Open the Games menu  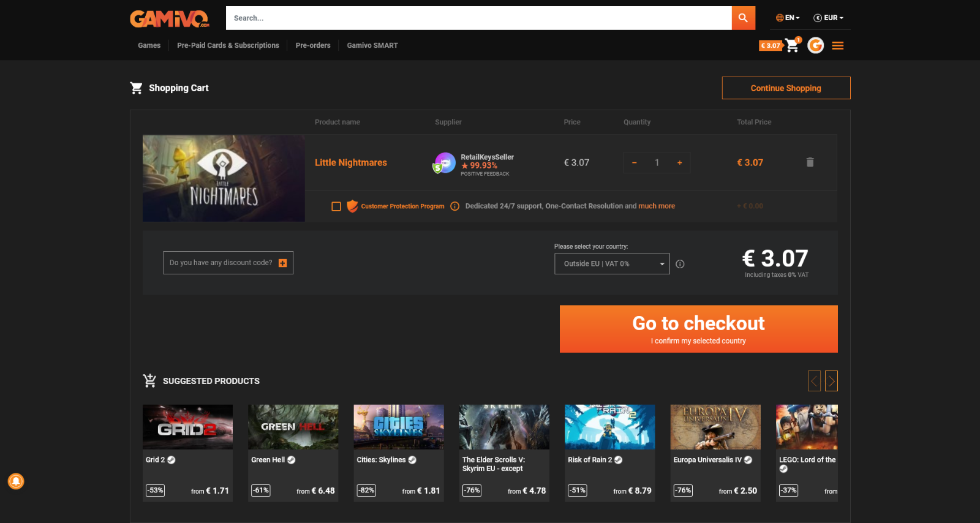click(149, 45)
